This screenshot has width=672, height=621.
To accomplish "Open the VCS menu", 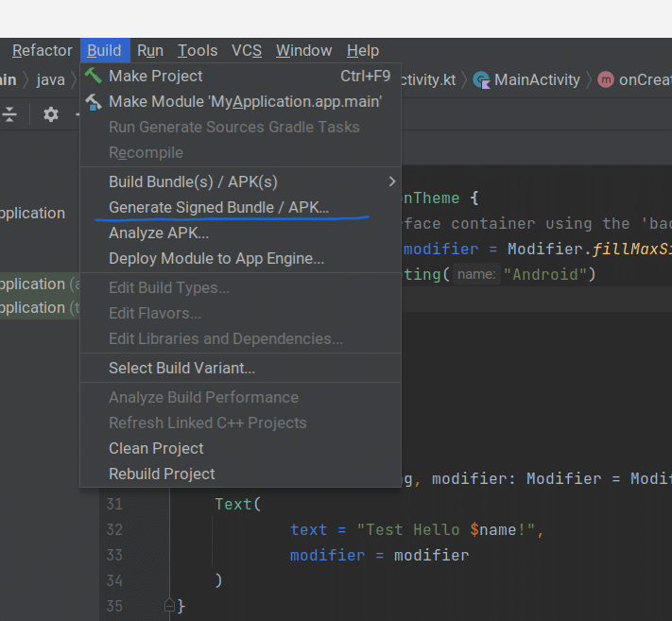I will coord(247,51).
